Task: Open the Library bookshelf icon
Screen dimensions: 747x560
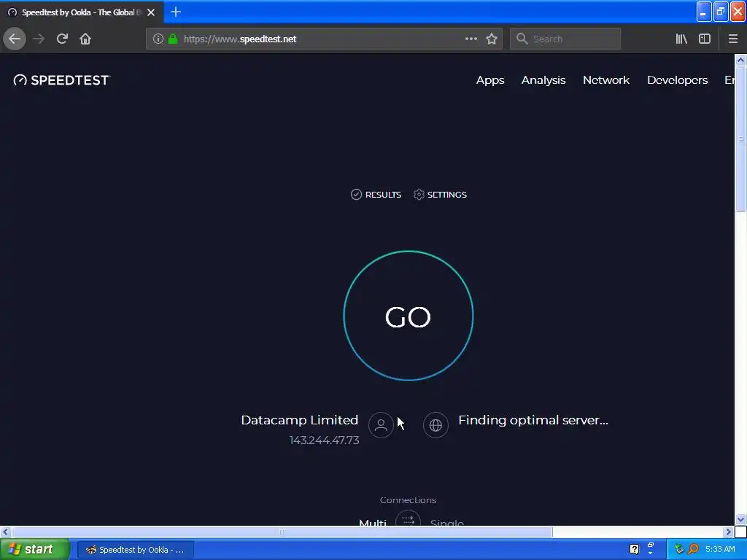Action: 681,39
